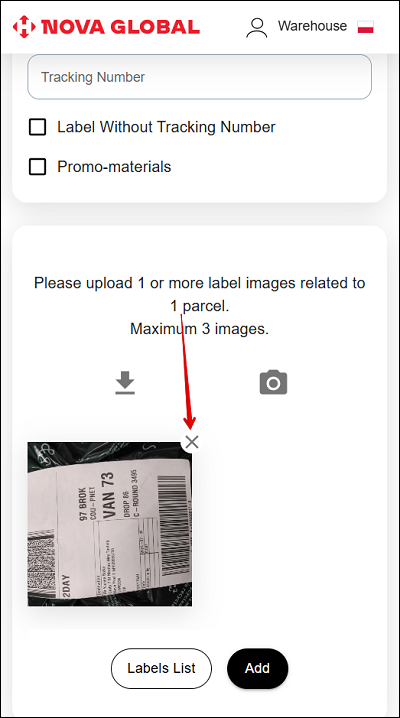
Task: Click the upload-from-file arrow icon
Action: 125,382
